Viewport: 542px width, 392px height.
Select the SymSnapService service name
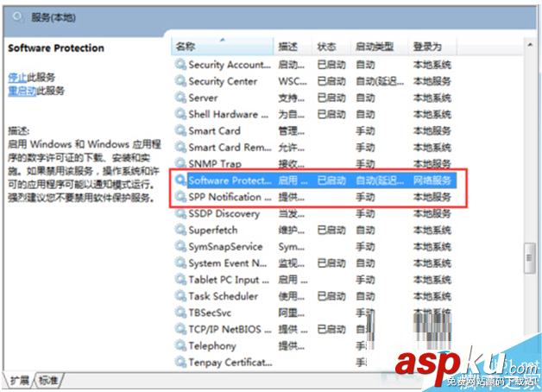pos(226,247)
